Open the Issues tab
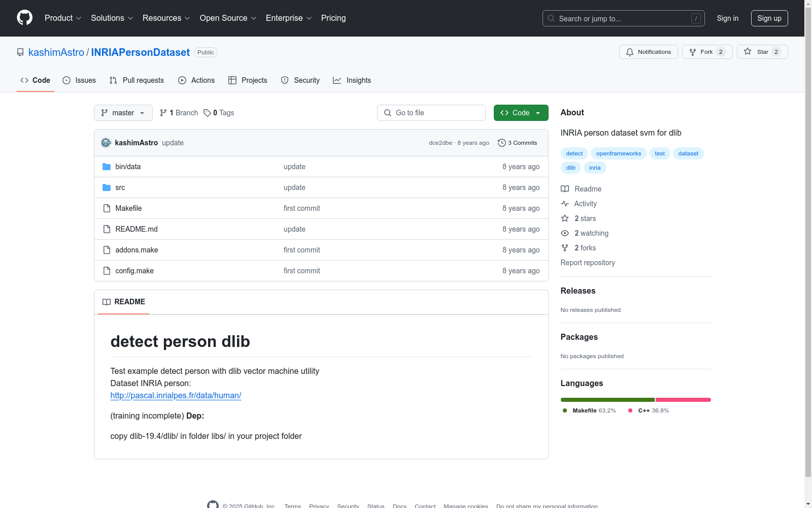The height and width of the screenshot is (508, 812). pyautogui.click(x=79, y=80)
